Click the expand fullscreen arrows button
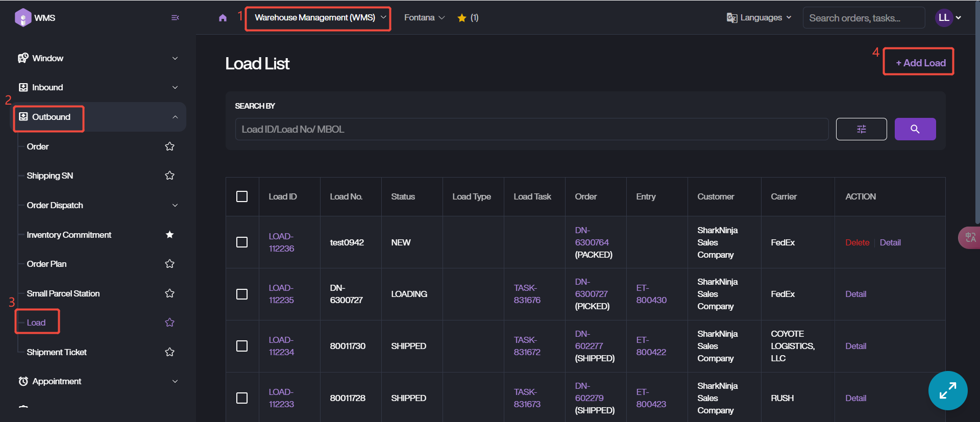 (x=947, y=390)
